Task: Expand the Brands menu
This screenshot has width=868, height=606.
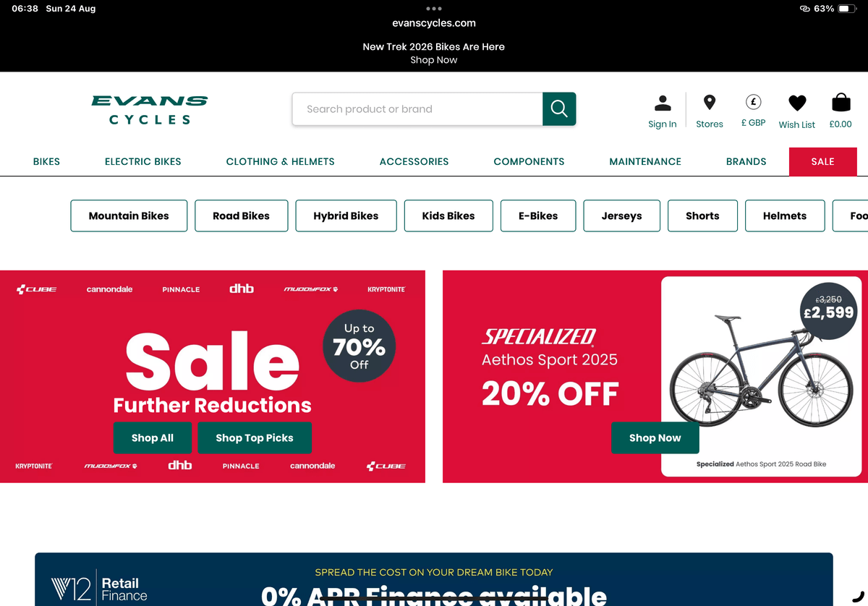Action: coord(746,161)
